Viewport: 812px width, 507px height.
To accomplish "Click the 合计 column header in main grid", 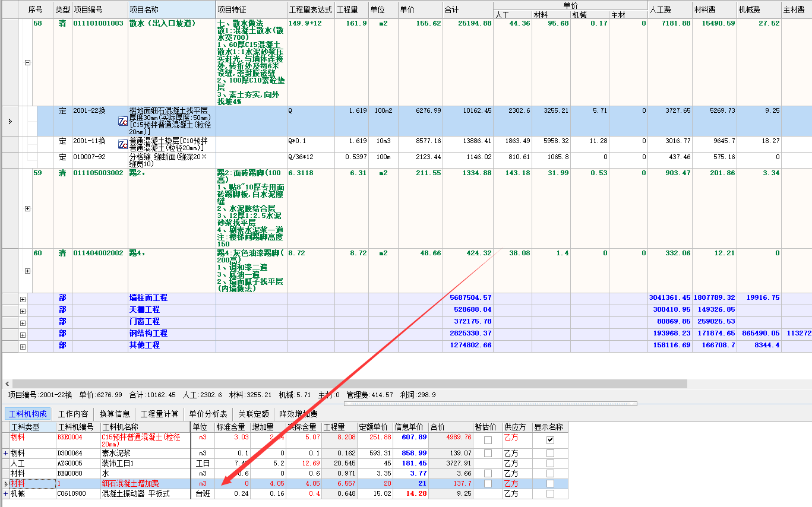I will 468,9.
